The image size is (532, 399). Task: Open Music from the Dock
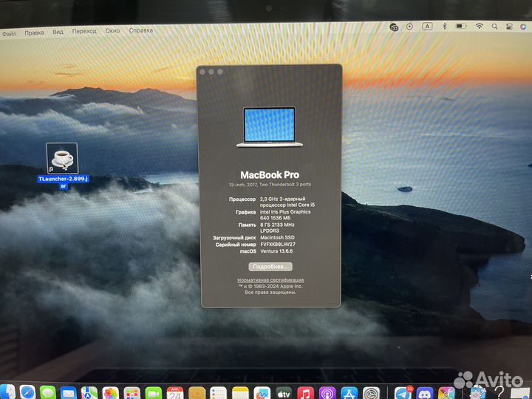[305, 393]
